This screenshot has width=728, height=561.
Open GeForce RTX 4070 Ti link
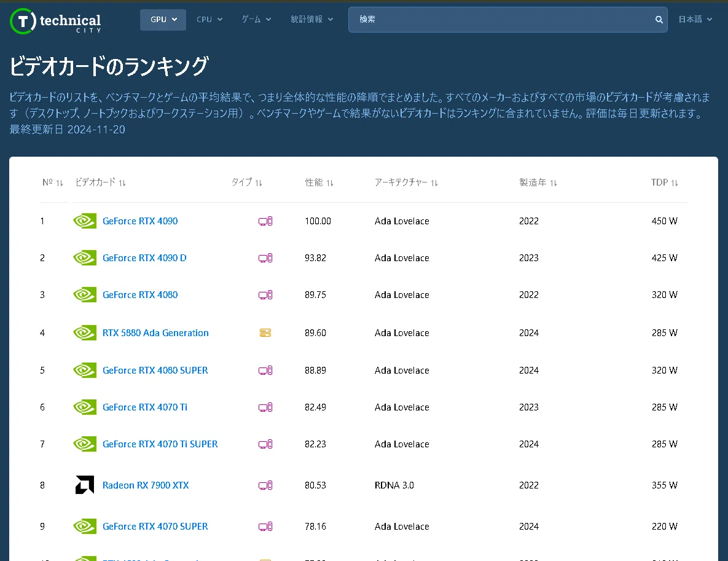click(x=145, y=407)
